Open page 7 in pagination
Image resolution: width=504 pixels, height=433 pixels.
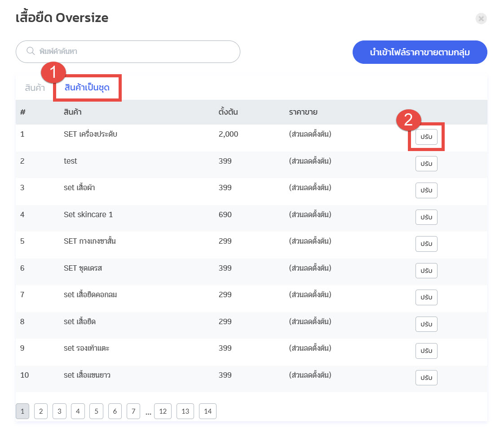[133, 411]
